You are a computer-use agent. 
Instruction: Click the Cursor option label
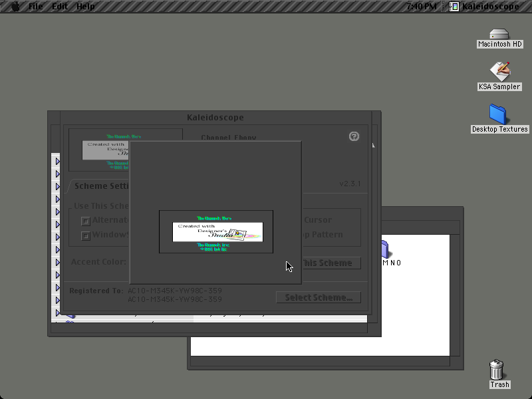point(318,220)
